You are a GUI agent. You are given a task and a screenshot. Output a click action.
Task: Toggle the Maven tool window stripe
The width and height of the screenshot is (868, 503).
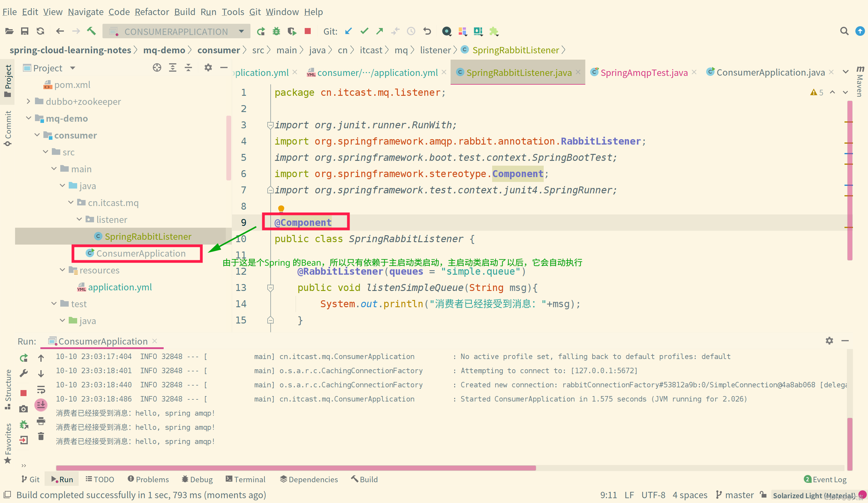(x=860, y=81)
